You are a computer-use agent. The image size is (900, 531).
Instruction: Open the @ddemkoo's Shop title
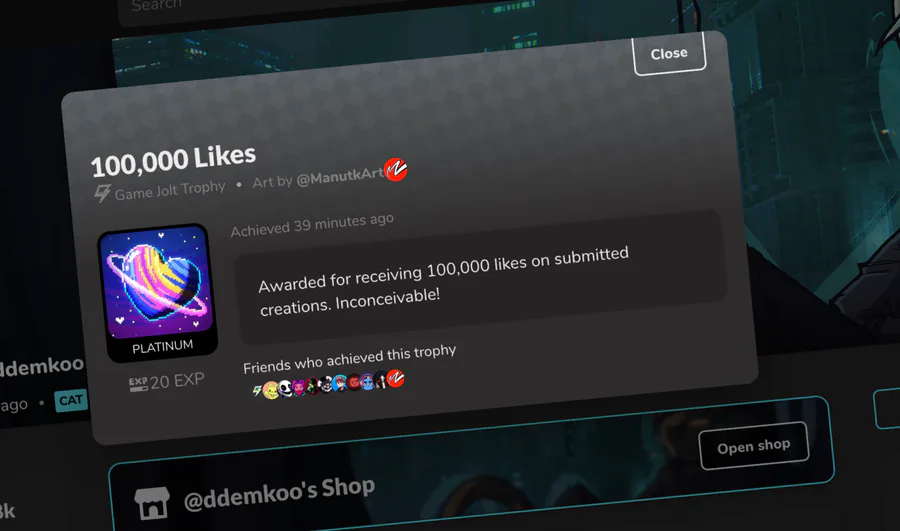pyautogui.click(x=280, y=494)
